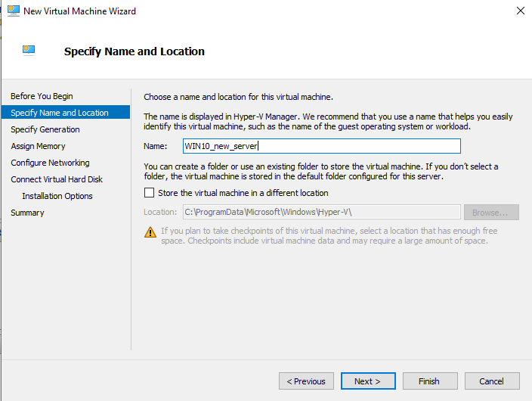The height and width of the screenshot is (401, 532).
Task: Cancel the wizard
Action: coord(492,381)
